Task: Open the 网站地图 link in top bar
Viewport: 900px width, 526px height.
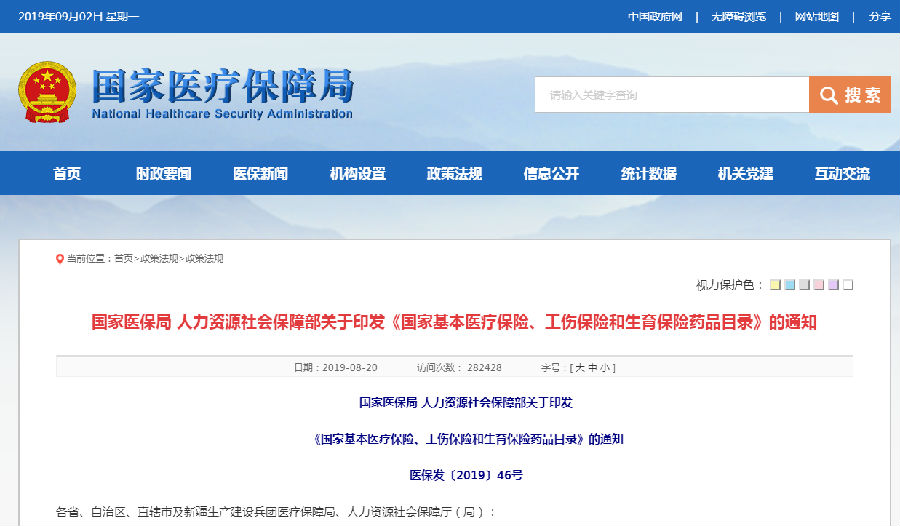Action: pos(817,17)
